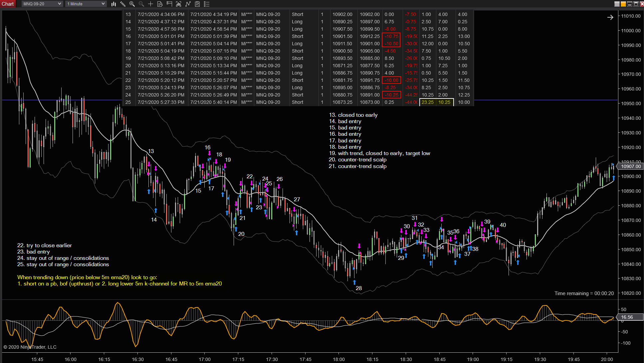Click the orange interval link color square

click(623, 4)
